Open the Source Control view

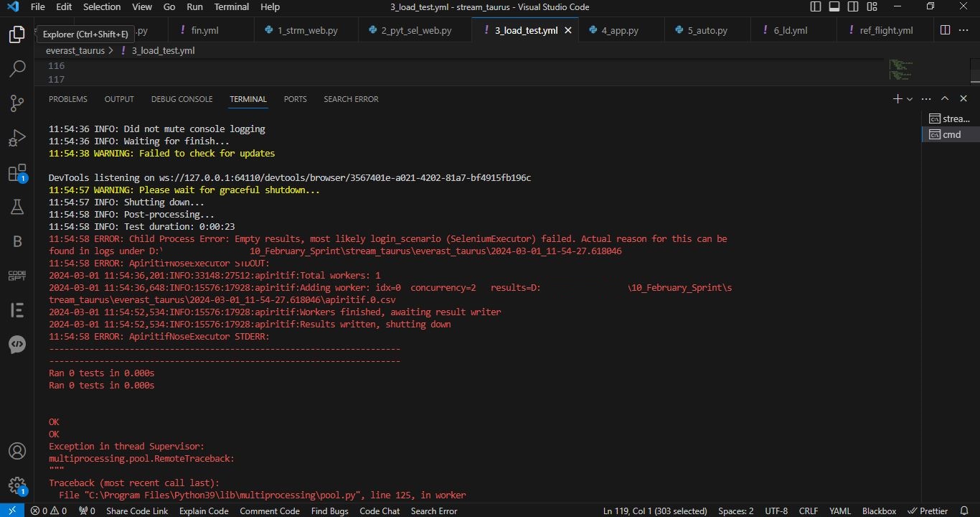tap(17, 103)
